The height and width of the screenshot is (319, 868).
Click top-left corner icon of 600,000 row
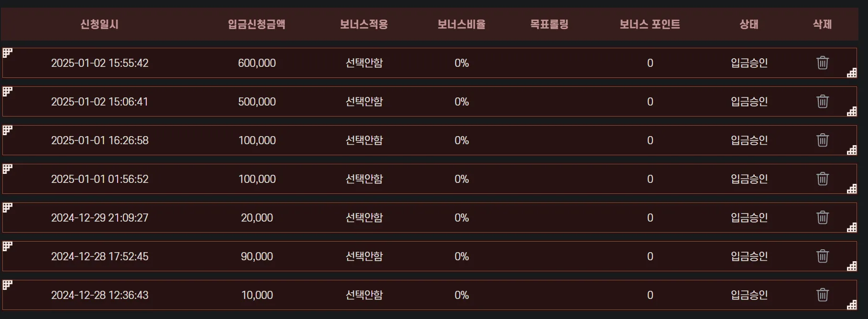click(x=8, y=53)
